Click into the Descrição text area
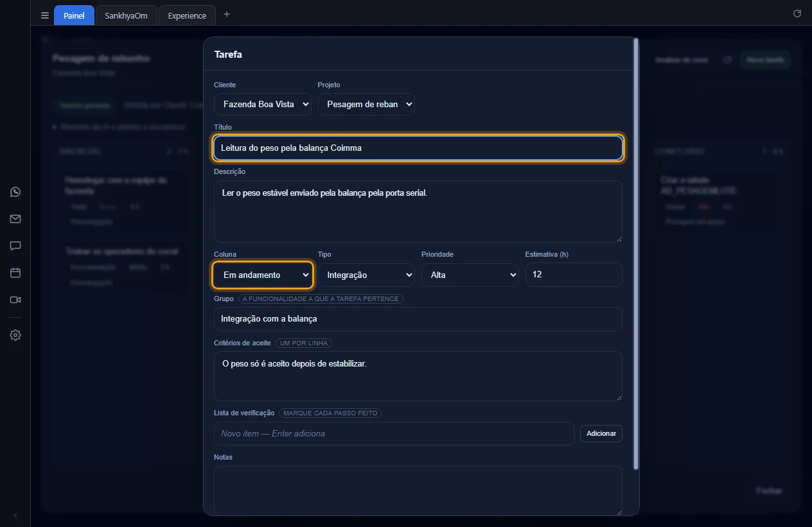Screen dimensions: 812x527 [x=418, y=211]
